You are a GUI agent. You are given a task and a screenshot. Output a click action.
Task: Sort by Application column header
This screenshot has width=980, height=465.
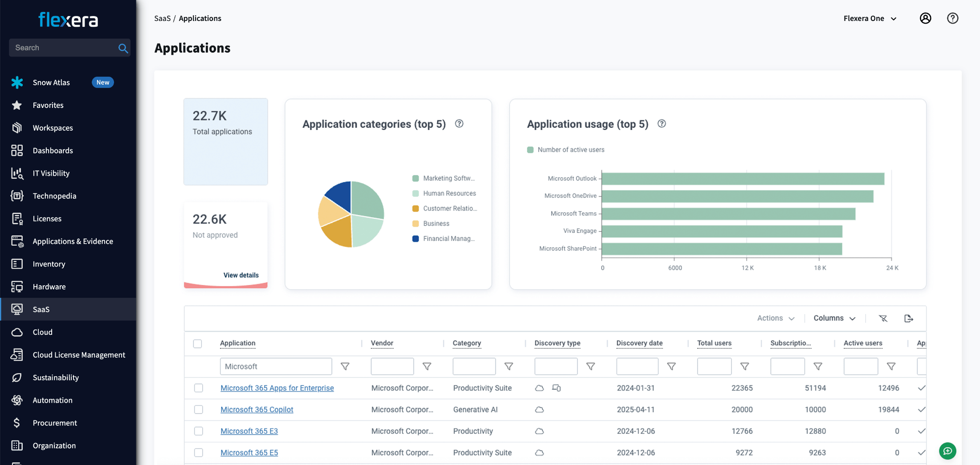point(237,343)
